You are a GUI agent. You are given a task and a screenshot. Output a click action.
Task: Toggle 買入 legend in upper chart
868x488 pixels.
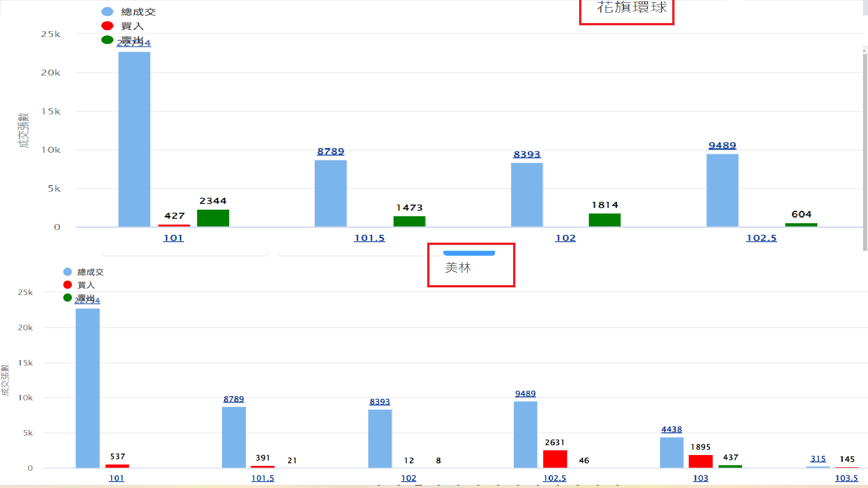(132, 26)
